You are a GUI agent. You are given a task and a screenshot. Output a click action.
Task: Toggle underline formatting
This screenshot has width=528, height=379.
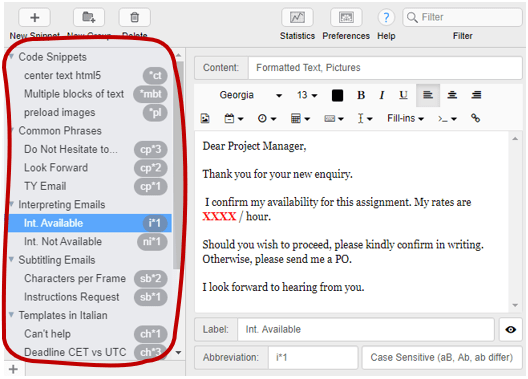click(x=403, y=95)
